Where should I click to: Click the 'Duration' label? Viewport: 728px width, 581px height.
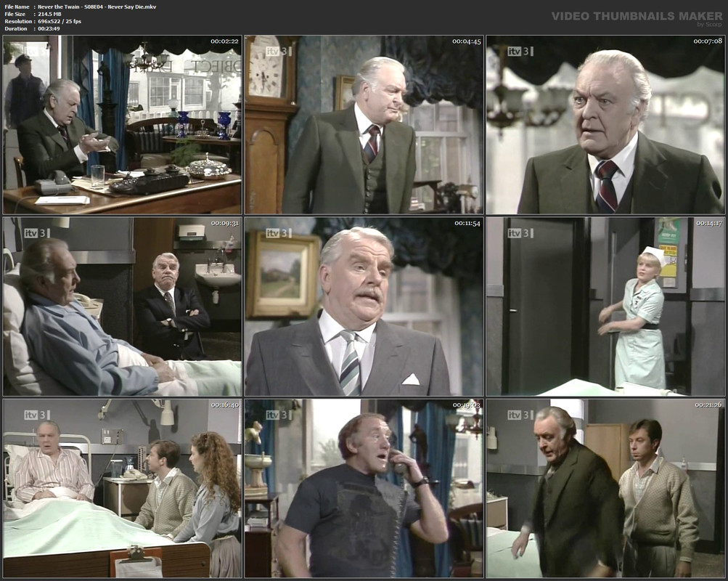point(16,28)
